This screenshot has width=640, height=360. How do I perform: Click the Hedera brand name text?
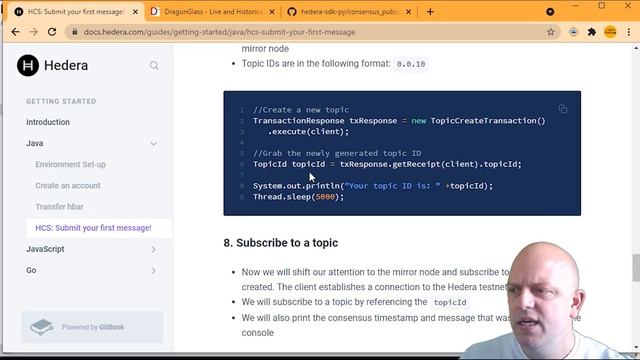(x=66, y=65)
